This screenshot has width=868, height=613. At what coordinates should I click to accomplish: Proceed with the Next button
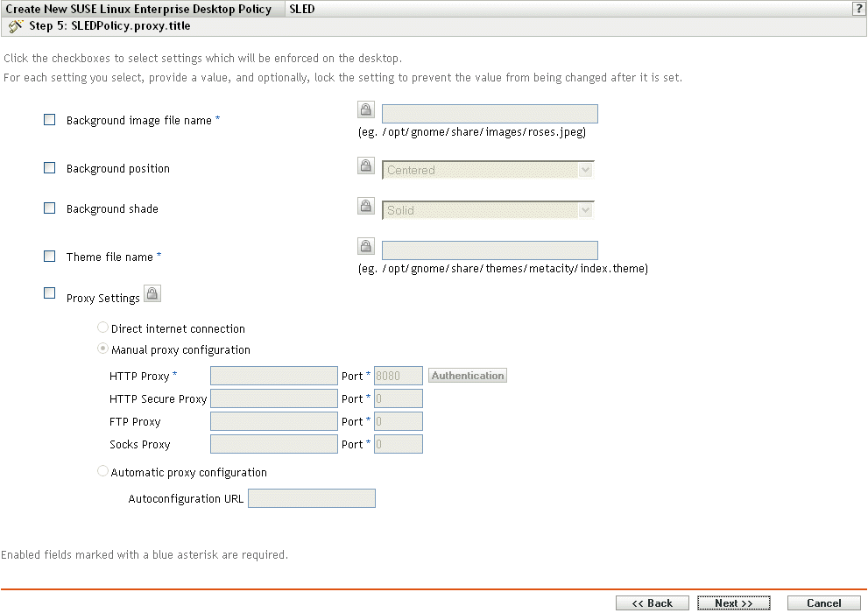click(734, 602)
